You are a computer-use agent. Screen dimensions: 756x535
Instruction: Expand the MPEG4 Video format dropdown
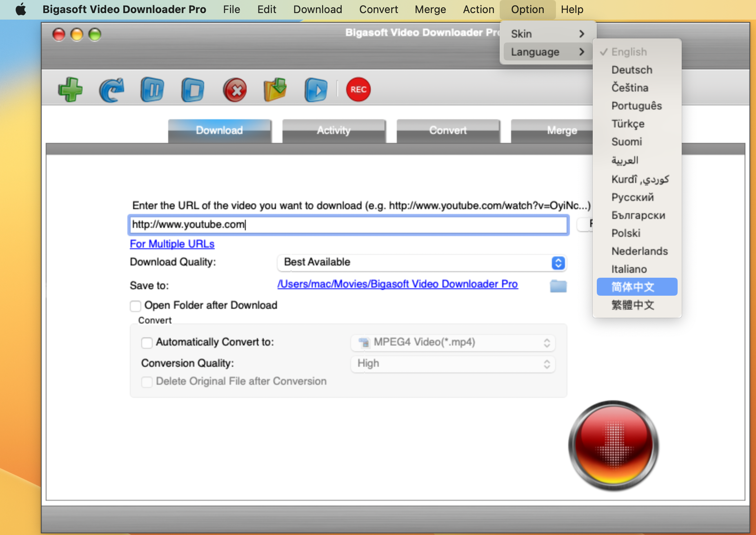pos(453,343)
